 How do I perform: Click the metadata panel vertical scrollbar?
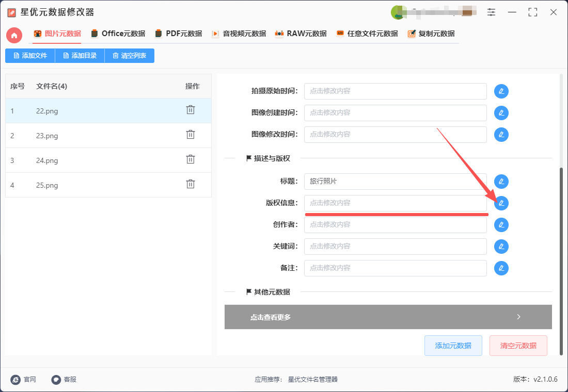coord(561,260)
